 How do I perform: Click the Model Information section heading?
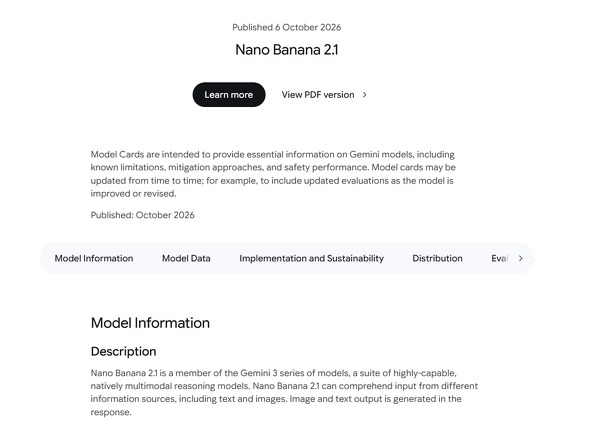coord(150,323)
